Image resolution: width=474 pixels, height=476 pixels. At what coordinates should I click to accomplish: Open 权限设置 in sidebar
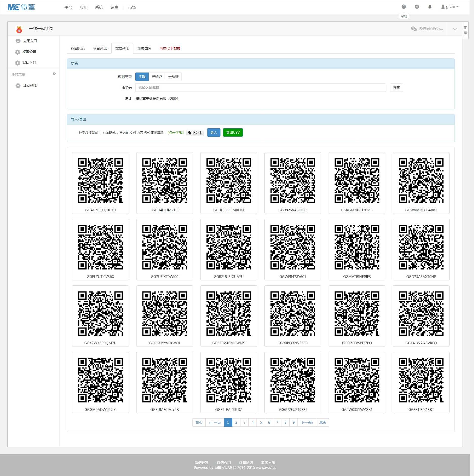pyautogui.click(x=29, y=52)
